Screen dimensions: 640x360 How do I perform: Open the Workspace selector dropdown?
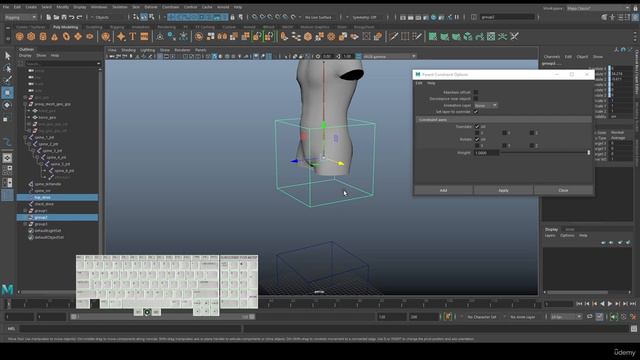pyautogui.click(x=598, y=8)
